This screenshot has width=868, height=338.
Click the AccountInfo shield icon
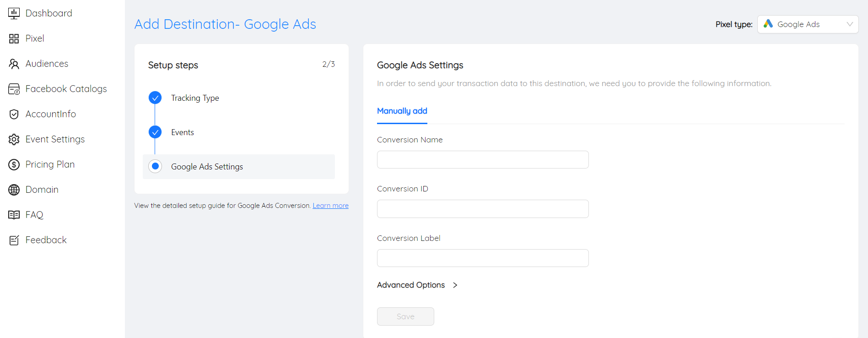tap(14, 114)
